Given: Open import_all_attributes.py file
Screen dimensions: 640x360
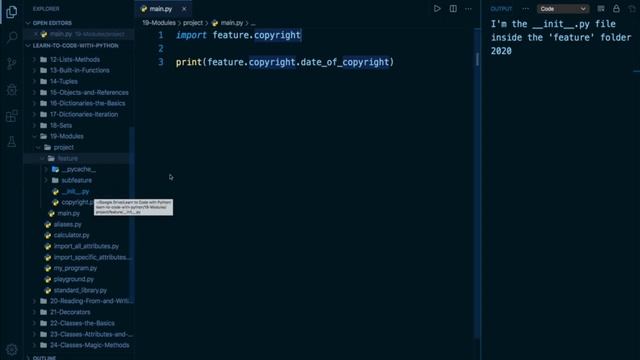Looking at the screenshot, I should [86, 246].
